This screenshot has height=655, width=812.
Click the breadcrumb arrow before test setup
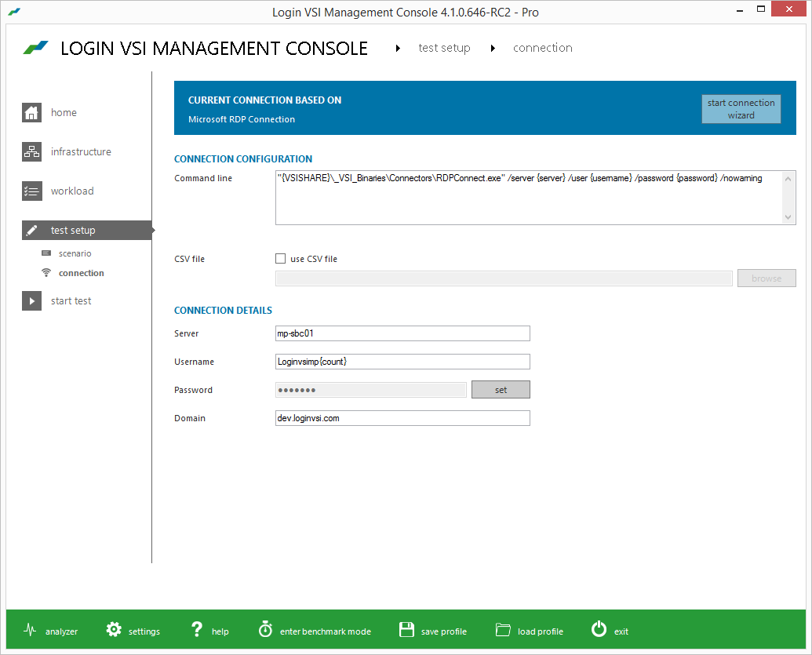click(x=398, y=48)
